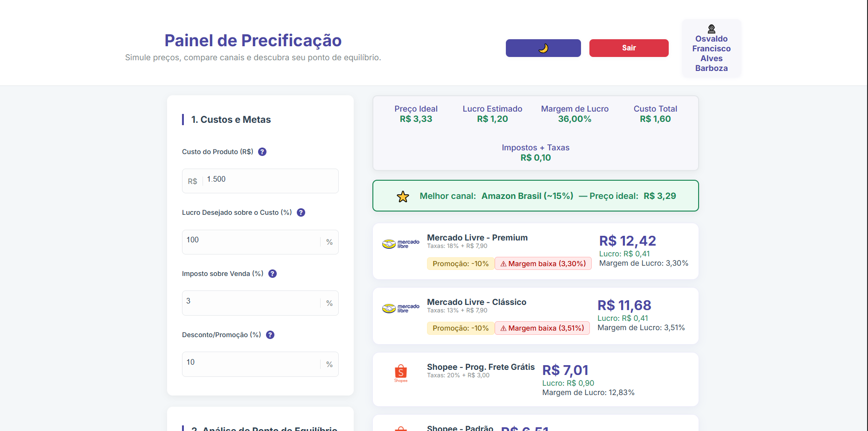This screenshot has height=431, width=868.
Task: Click the star icon next to Melhor canal
Action: [x=402, y=196]
